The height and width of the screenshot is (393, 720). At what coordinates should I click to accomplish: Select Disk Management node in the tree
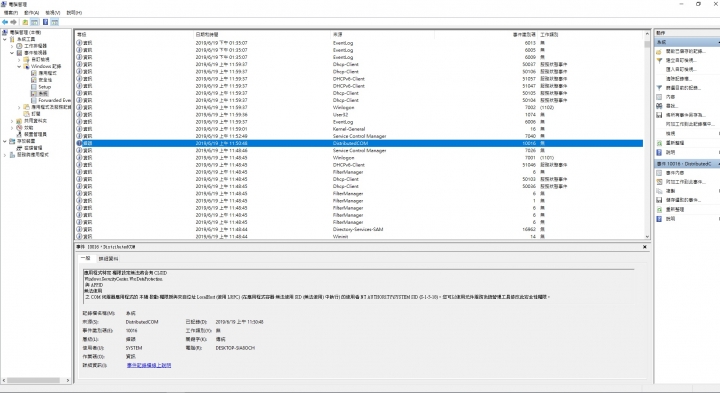pos(33,148)
